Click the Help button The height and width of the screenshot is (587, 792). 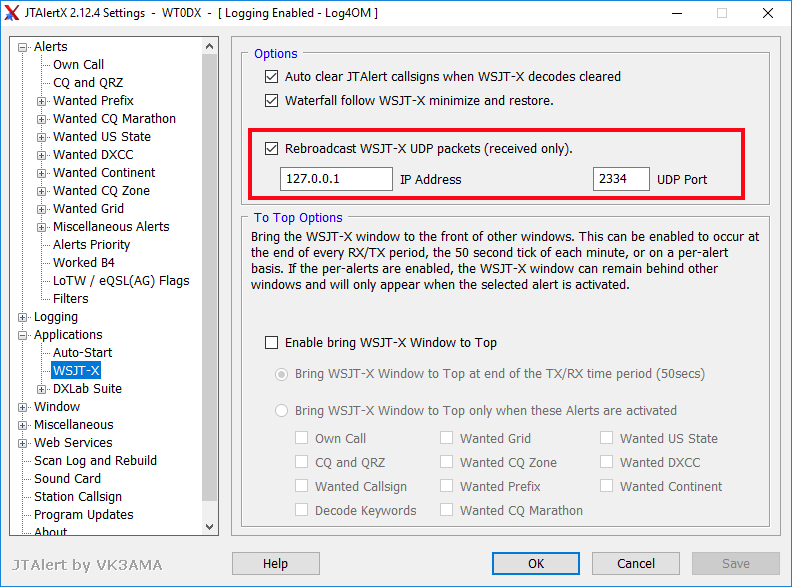[276, 563]
